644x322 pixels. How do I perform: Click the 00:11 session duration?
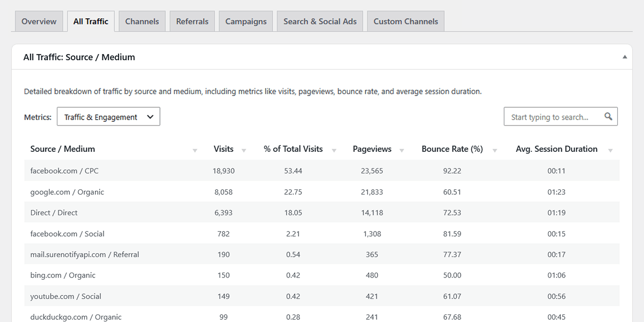[557, 171]
